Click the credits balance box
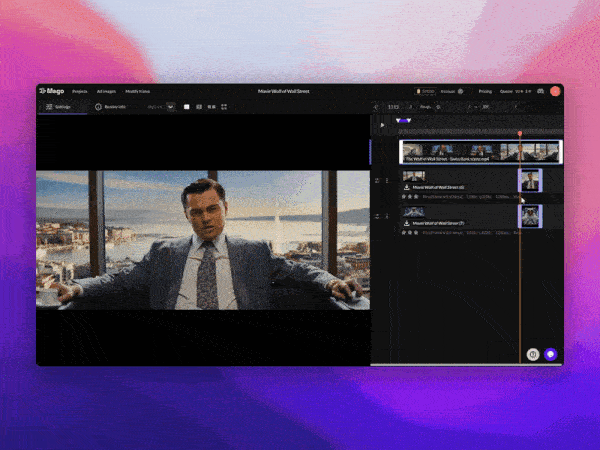The width and height of the screenshot is (600, 450). (425, 91)
